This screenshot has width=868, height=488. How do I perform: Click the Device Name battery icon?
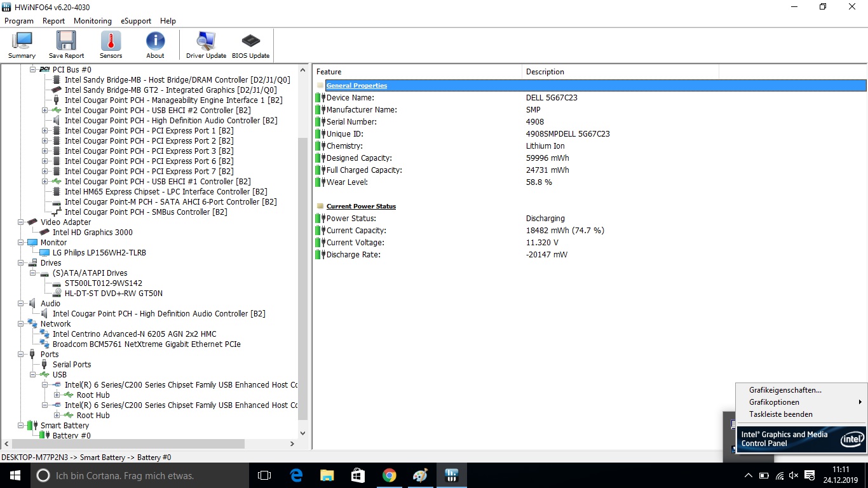pyautogui.click(x=320, y=98)
